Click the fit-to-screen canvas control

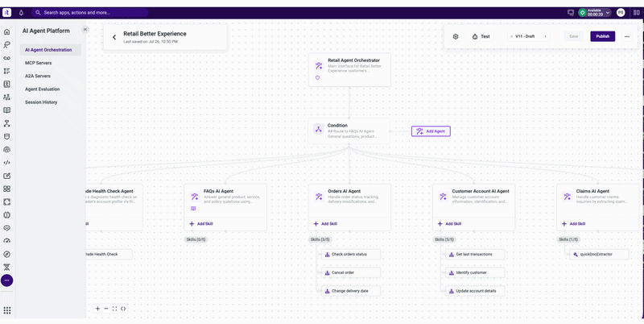(114, 309)
